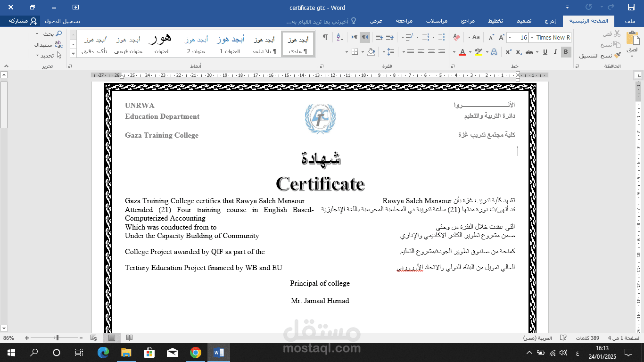The image size is (644, 362).
Task: Click the Tell Me search box
Action: pos(322,21)
